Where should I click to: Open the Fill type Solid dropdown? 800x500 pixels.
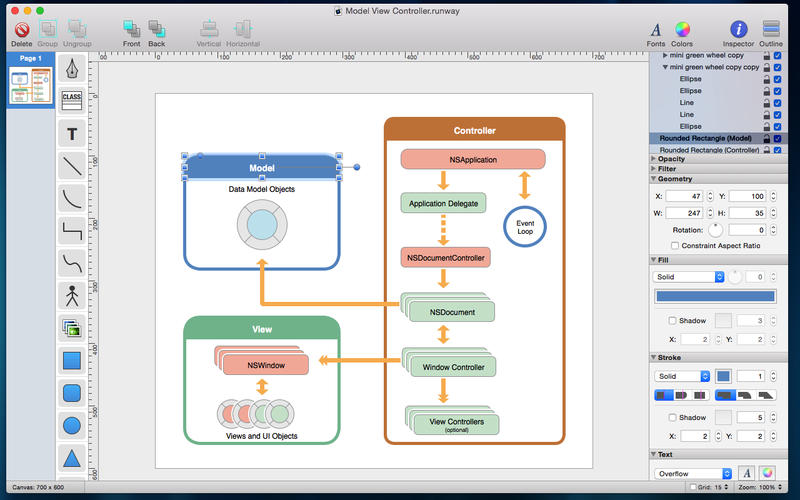tap(688, 277)
